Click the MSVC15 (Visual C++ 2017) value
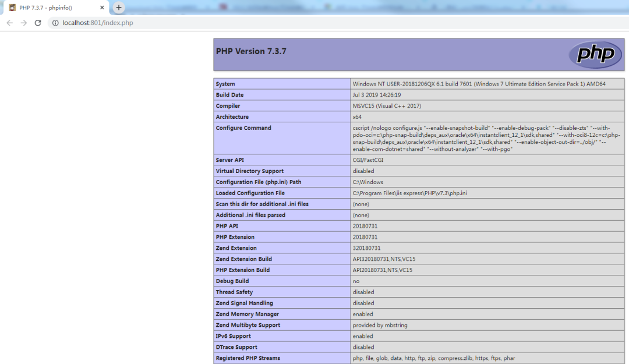 [387, 106]
